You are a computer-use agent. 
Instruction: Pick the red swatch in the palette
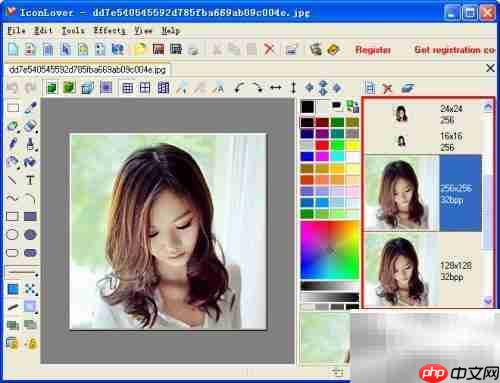322,145
